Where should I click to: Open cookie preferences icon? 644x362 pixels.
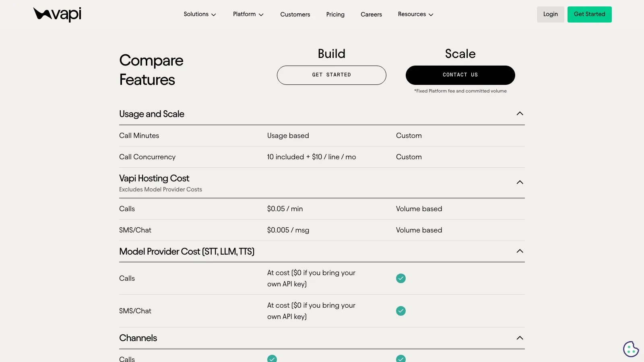631,349
